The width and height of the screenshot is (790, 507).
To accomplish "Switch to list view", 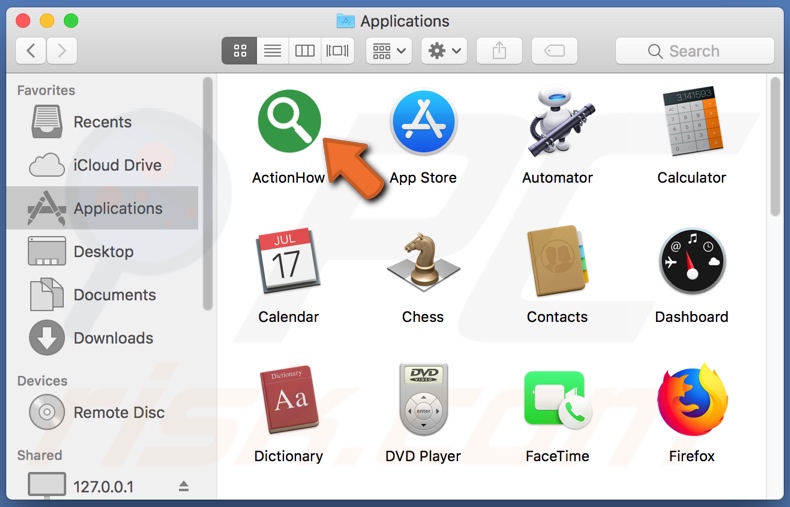I will [x=273, y=51].
